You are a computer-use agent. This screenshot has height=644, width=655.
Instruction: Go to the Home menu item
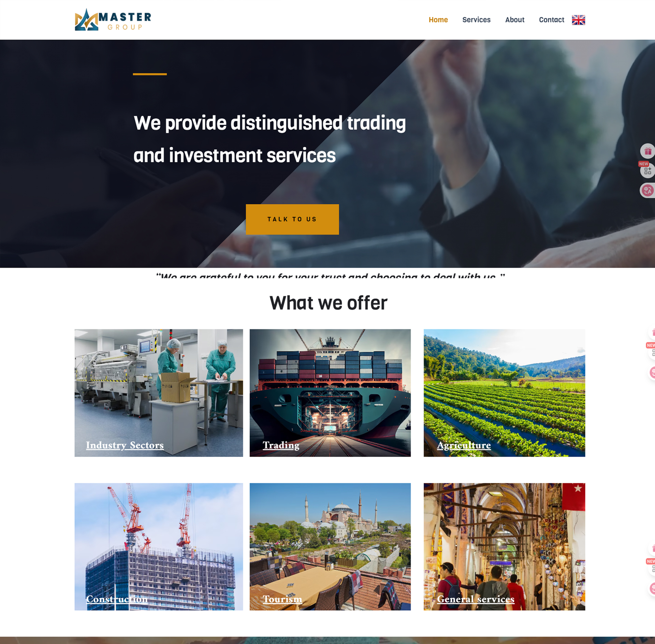(438, 20)
